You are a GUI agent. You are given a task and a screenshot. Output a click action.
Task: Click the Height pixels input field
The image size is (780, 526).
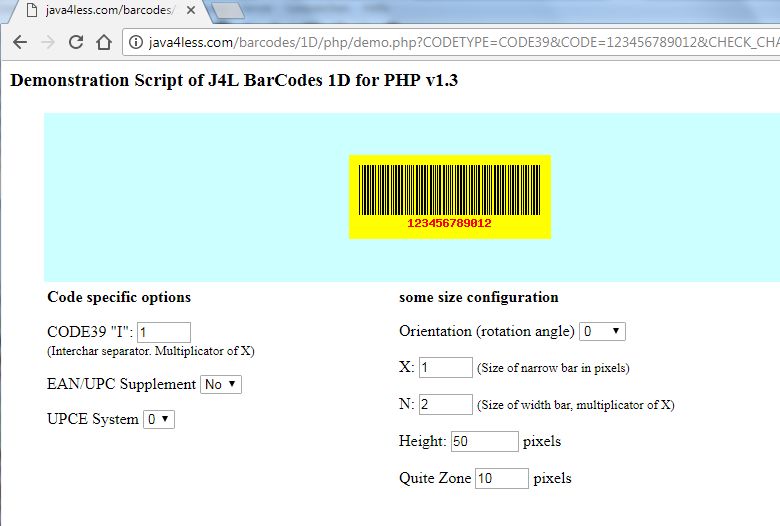(x=485, y=441)
